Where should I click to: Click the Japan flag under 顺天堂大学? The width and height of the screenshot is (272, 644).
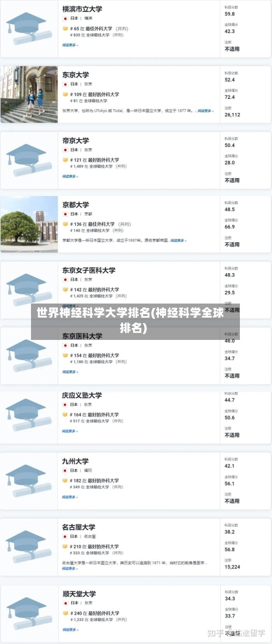[65, 603]
